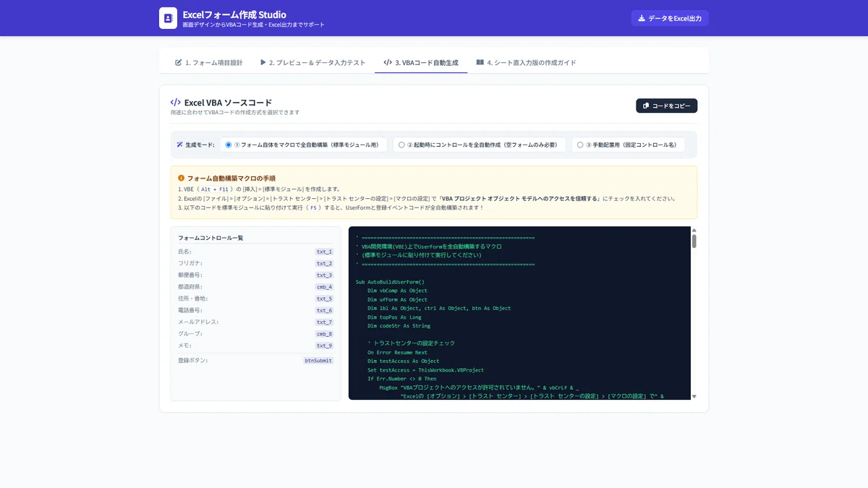
Task: Click the Excelフォーム作成 Studio logo icon
Action: pyautogui.click(x=168, y=18)
